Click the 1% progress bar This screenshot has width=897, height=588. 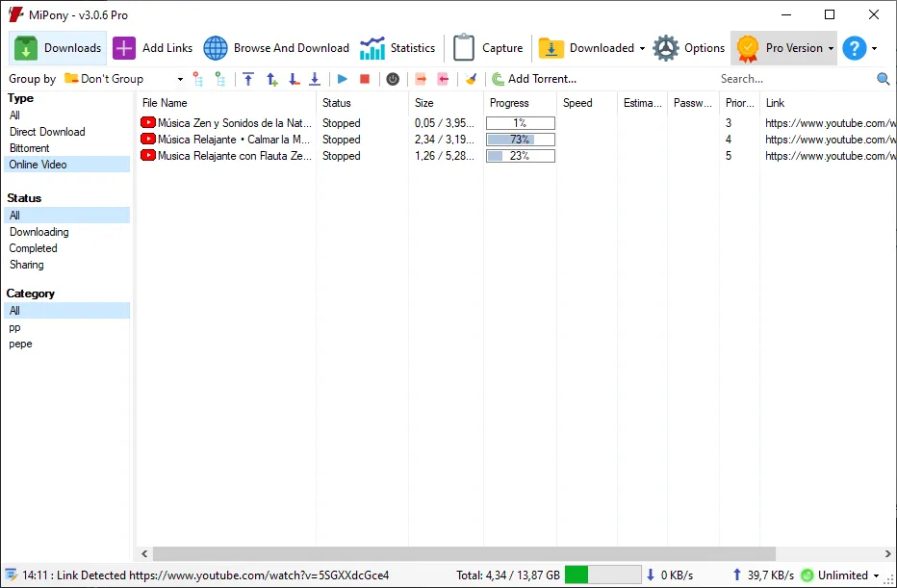pyautogui.click(x=521, y=123)
